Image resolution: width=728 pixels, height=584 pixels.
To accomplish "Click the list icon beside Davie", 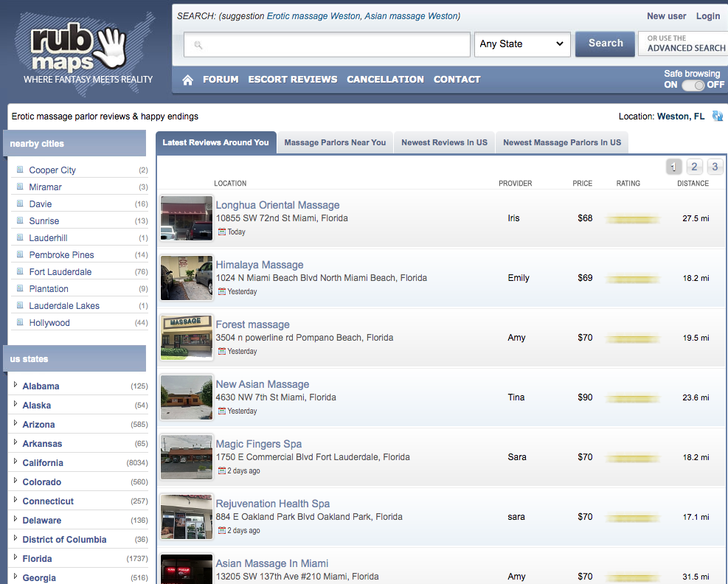I will click(x=20, y=204).
